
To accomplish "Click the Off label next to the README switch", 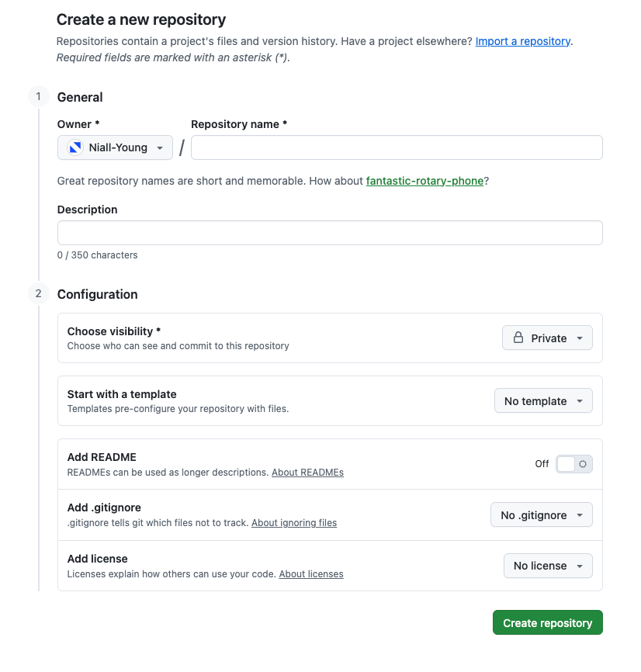I will coord(542,464).
